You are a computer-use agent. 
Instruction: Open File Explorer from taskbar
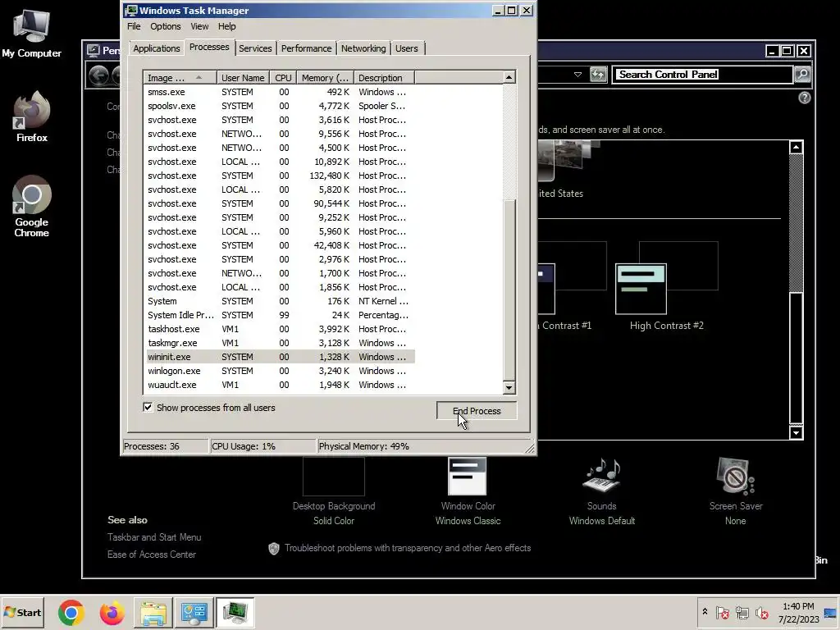pos(153,612)
